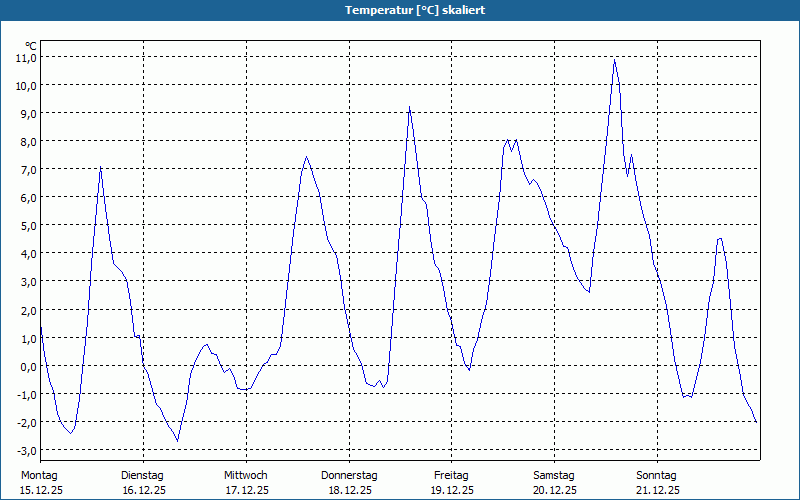
Task: Click the '°C' unit label
Action: (31, 46)
